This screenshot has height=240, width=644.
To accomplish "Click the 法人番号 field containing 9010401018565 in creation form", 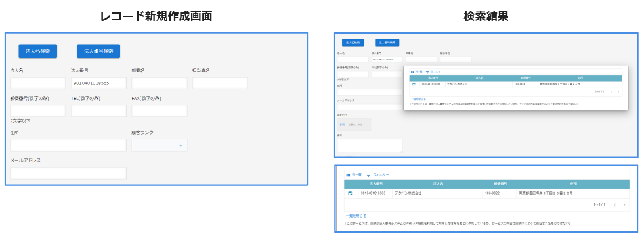I will coord(98,83).
